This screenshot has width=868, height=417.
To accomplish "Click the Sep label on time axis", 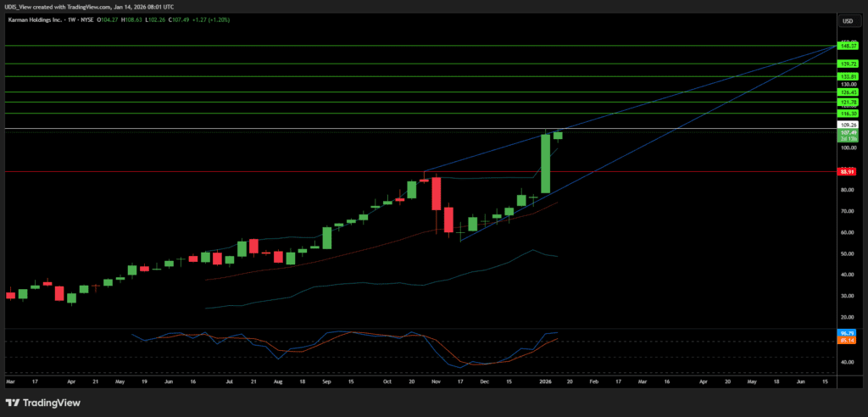I will coord(326,382).
